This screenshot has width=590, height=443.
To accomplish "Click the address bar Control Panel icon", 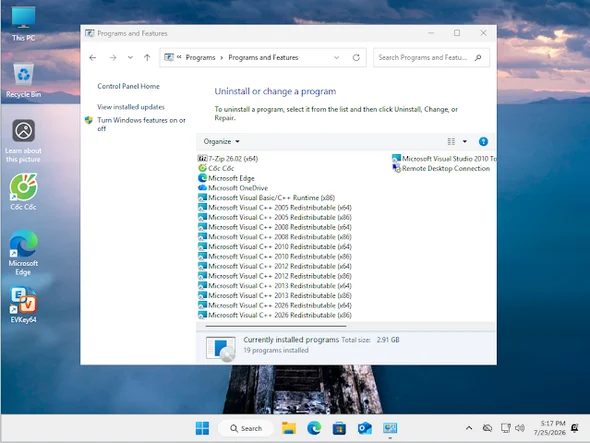I will (169, 57).
